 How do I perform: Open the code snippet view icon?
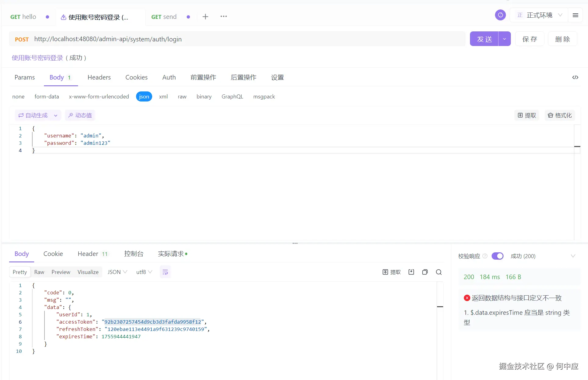(575, 77)
